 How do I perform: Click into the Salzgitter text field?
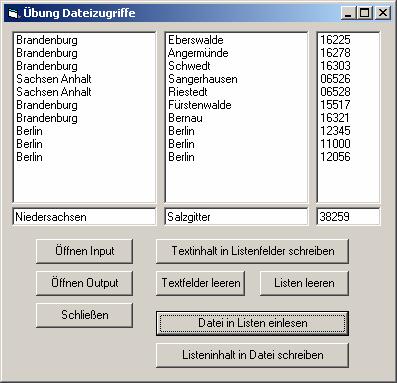(x=236, y=217)
